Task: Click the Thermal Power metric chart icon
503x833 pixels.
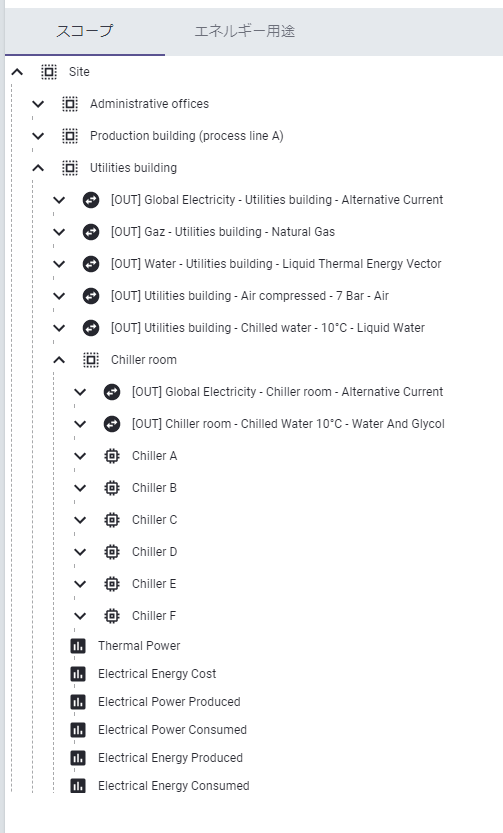Action: [78, 646]
